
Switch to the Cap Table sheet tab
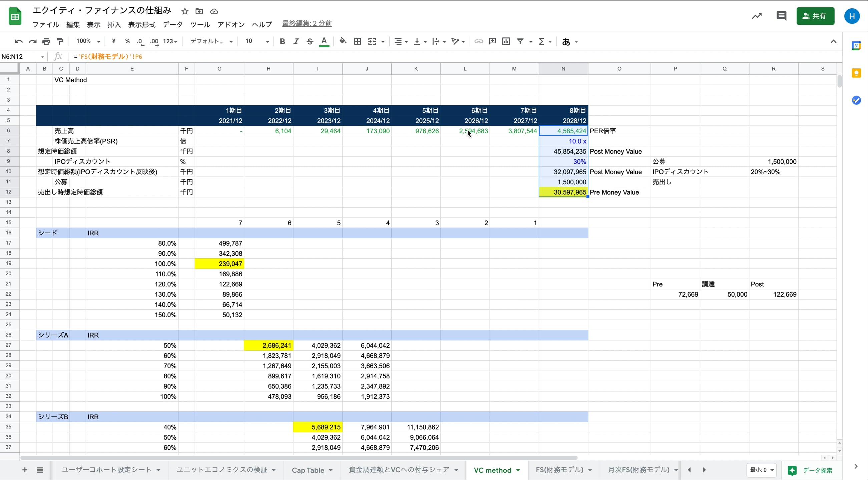click(x=308, y=470)
